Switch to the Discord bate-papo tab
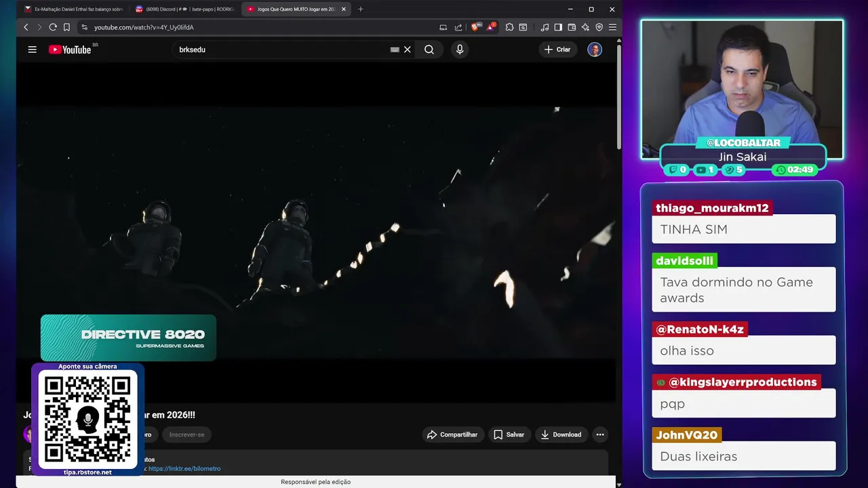 [184, 9]
